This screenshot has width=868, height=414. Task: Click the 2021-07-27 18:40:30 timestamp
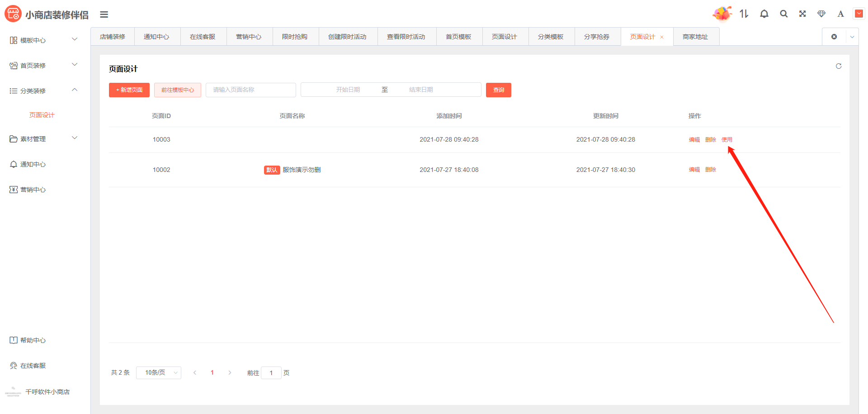click(606, 170)
